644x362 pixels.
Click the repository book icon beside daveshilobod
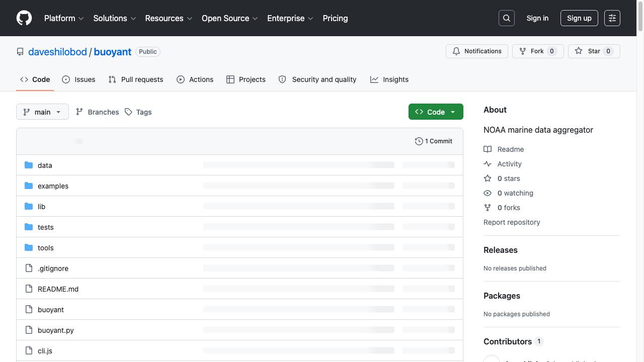(20, 52)
